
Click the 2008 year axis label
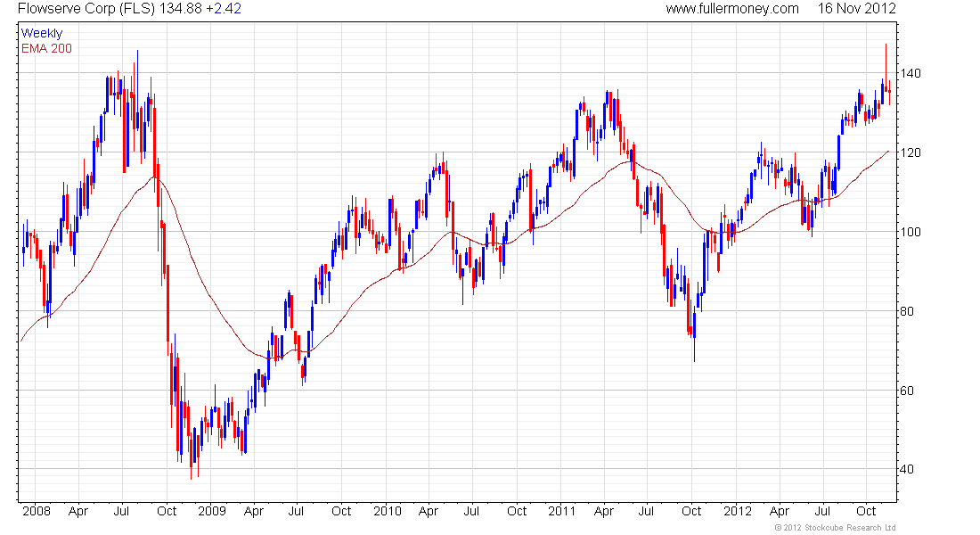pyautogui.click(x=37, y=511)
